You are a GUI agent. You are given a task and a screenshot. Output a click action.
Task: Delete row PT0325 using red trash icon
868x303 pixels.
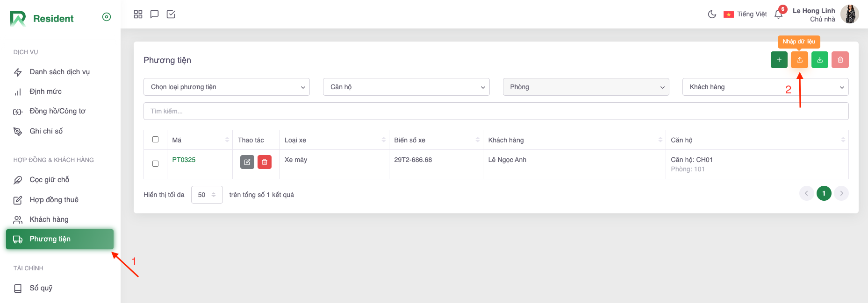pos(265,162)
